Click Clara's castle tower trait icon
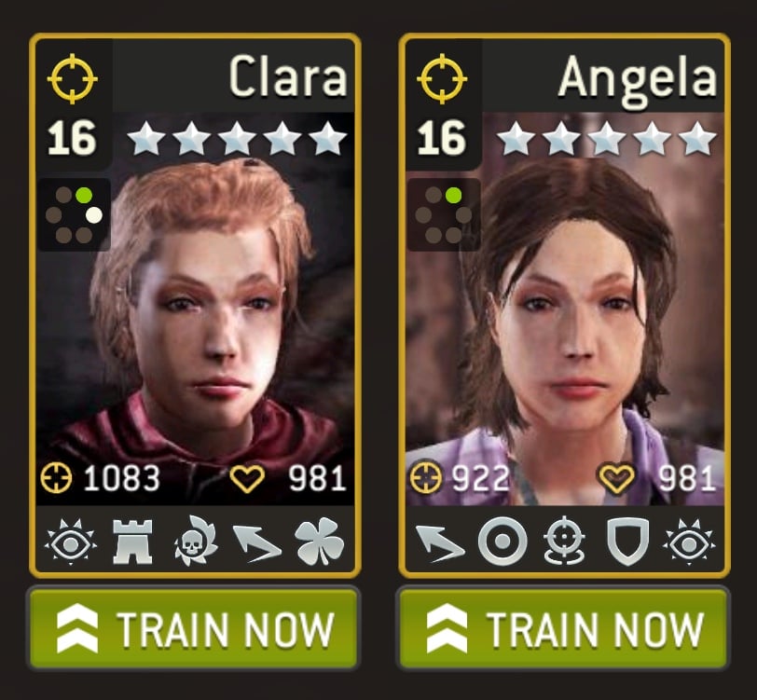 click(x=132, y=542)
